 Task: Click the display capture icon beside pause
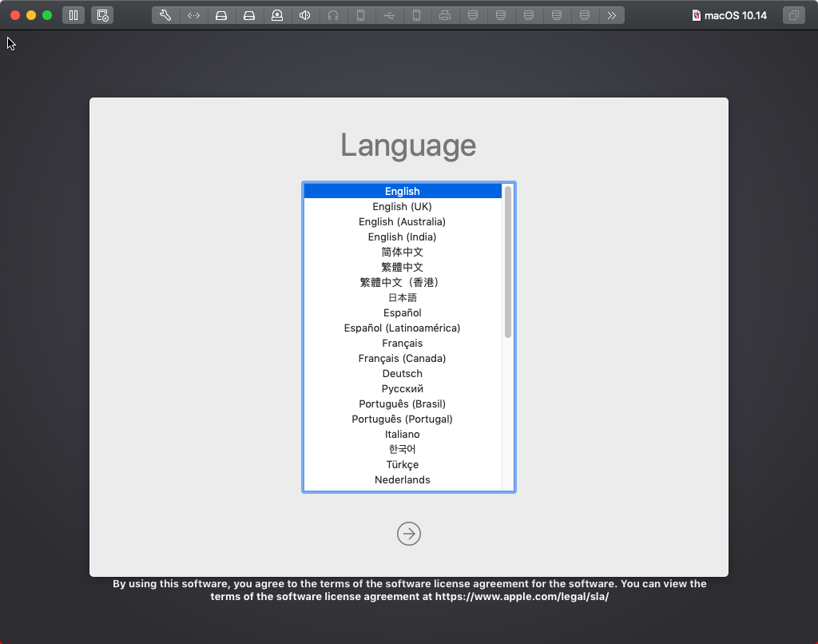[x=101, y=15]
